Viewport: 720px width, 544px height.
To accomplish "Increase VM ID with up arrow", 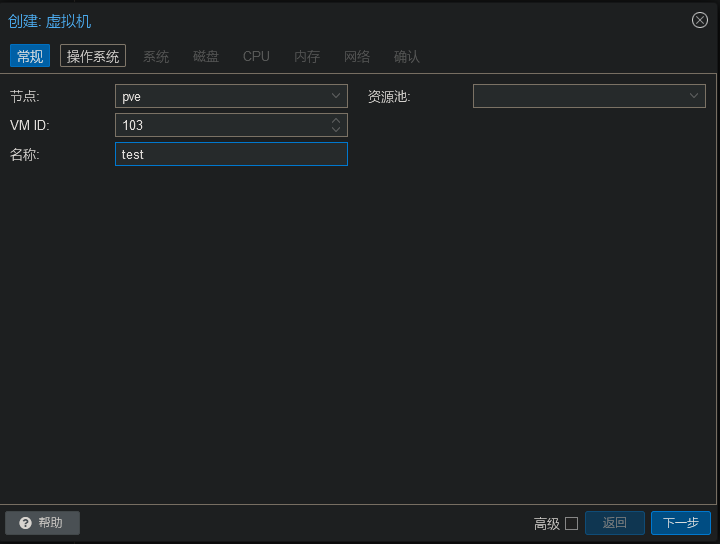I will tap(336, 120).
